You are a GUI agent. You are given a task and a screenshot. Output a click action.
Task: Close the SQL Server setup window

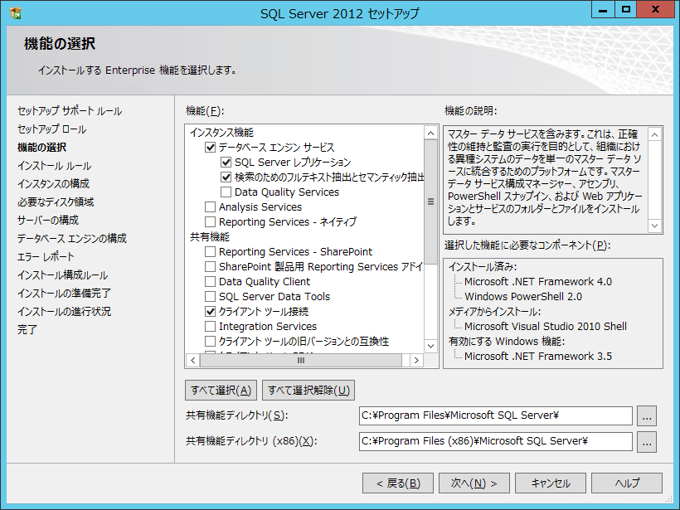pyautogui.click(x=655, y=9)
